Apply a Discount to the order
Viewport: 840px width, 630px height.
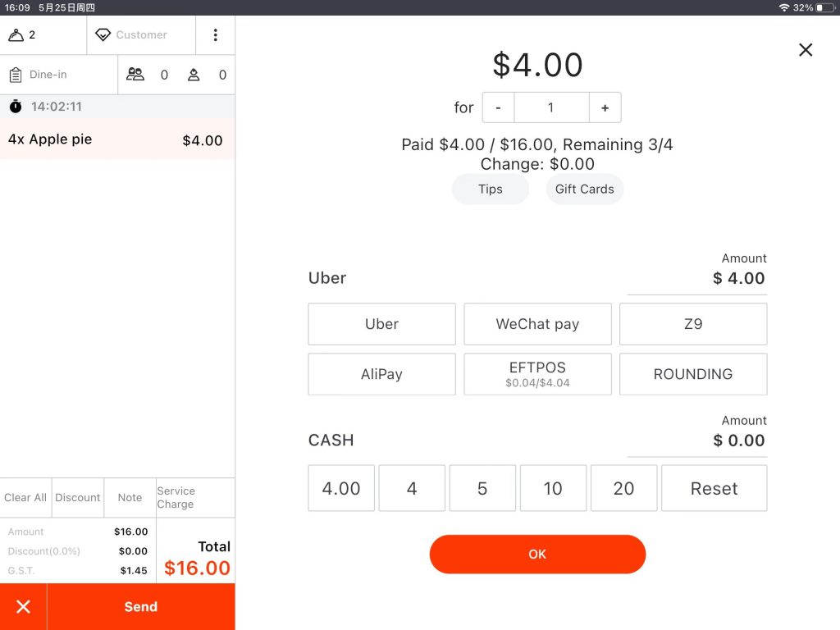click(x=78, y=498)
